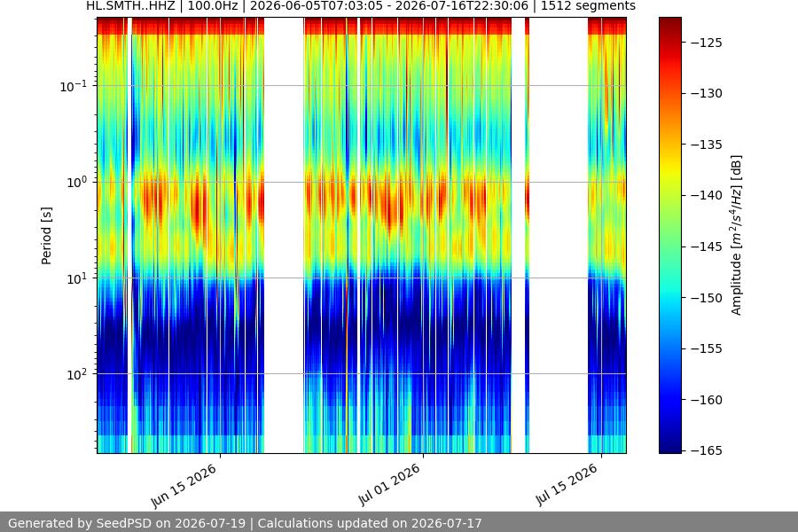
Task: Click the 'Jul 01 2026' x-axis tick label
Action: [389, 484]
